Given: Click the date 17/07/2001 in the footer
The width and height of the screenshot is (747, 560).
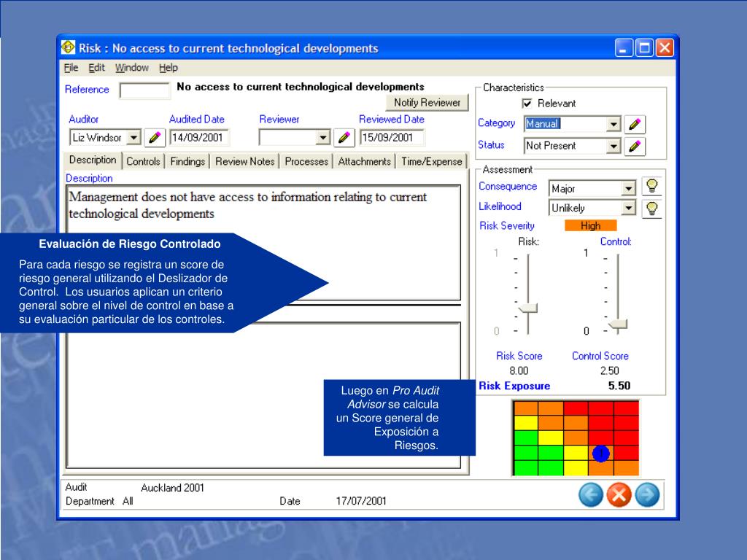Looking at the screenshot, I should point(361,501).
